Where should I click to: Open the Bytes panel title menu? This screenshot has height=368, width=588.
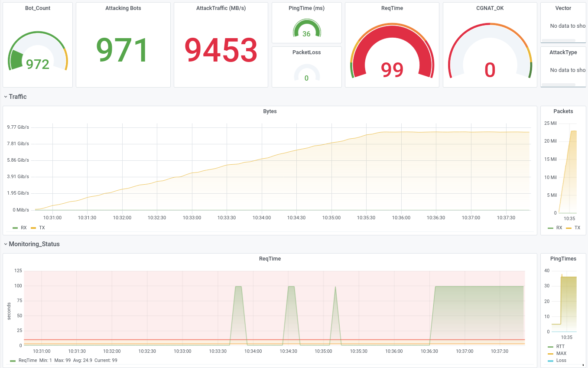tap(270, 111)
